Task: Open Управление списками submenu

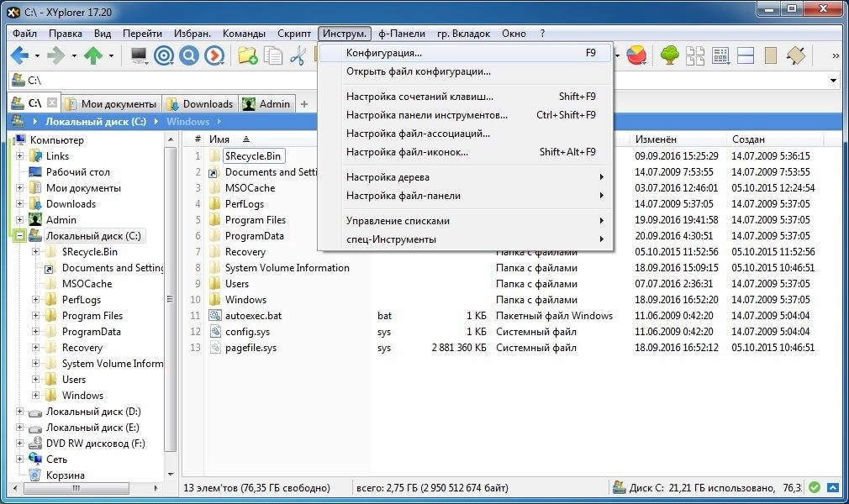Action: (466, 221)
